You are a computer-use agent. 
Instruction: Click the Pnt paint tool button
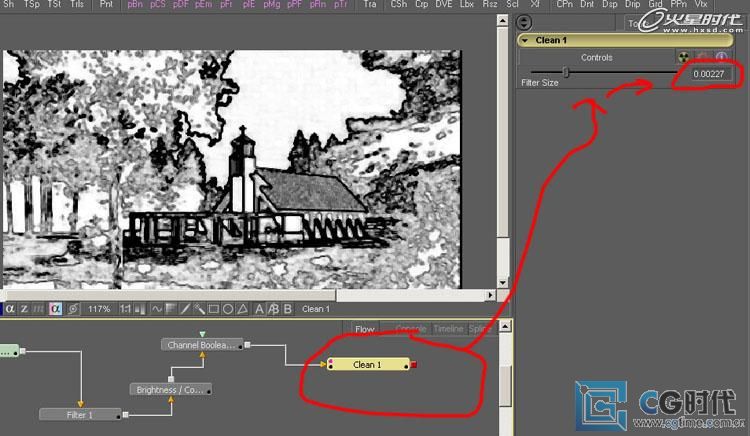pyautogui.click(x=105, y=5)
